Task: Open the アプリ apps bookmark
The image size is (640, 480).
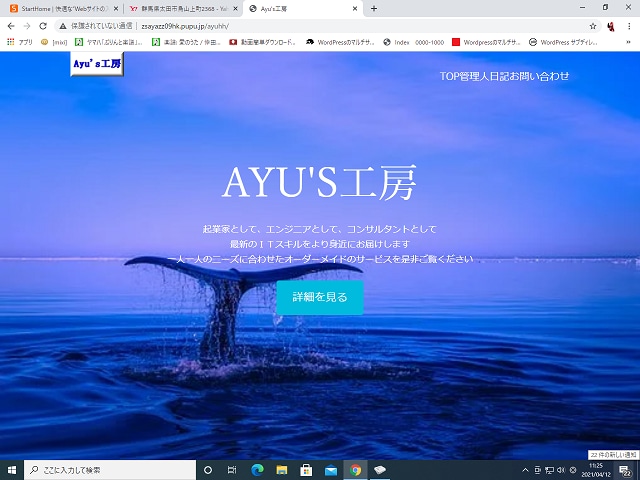Action: [20, 42]
